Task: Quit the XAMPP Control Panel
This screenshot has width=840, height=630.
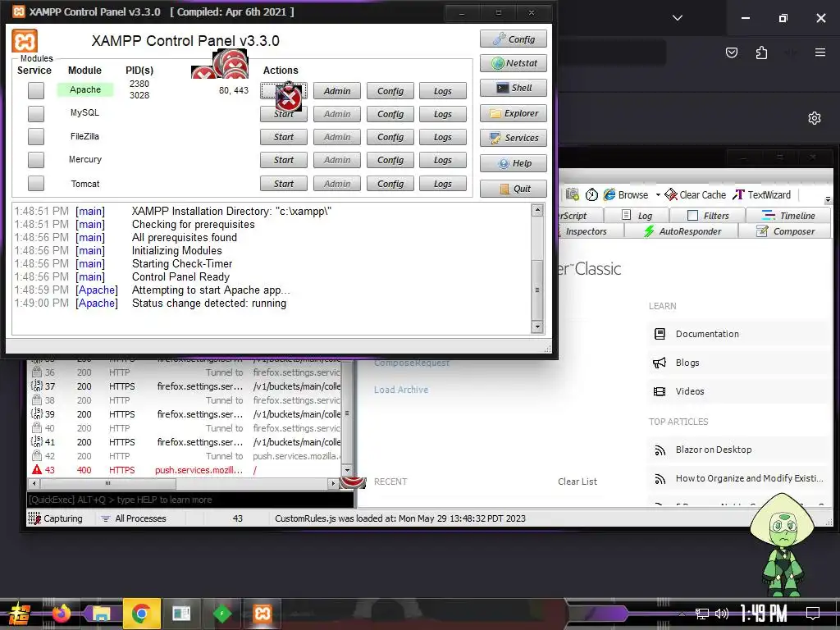Action: click(x=514, y=189)
